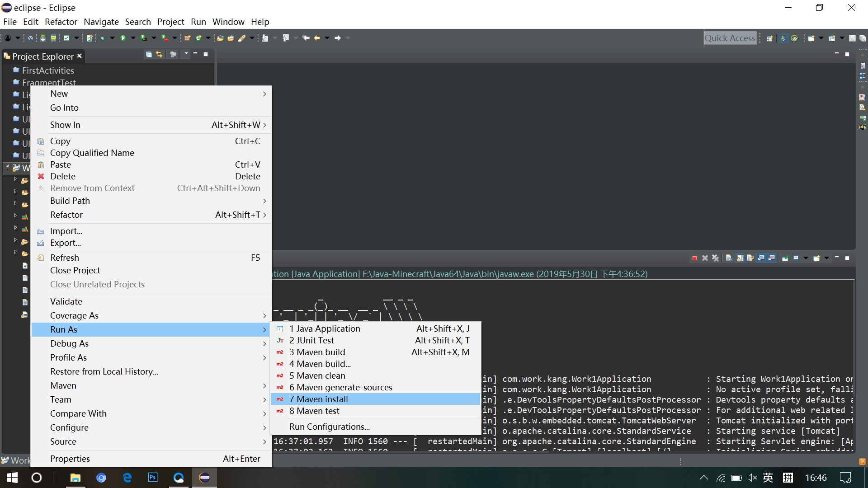Open the Open Console dropdown arrow
The height and width of the screenshot is (488, 868).
[826, 258]
